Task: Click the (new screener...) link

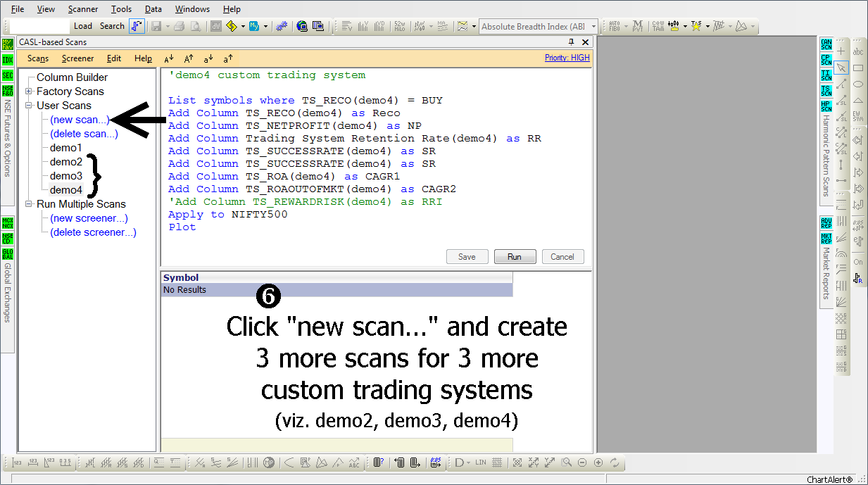Action: coord(89,218)
